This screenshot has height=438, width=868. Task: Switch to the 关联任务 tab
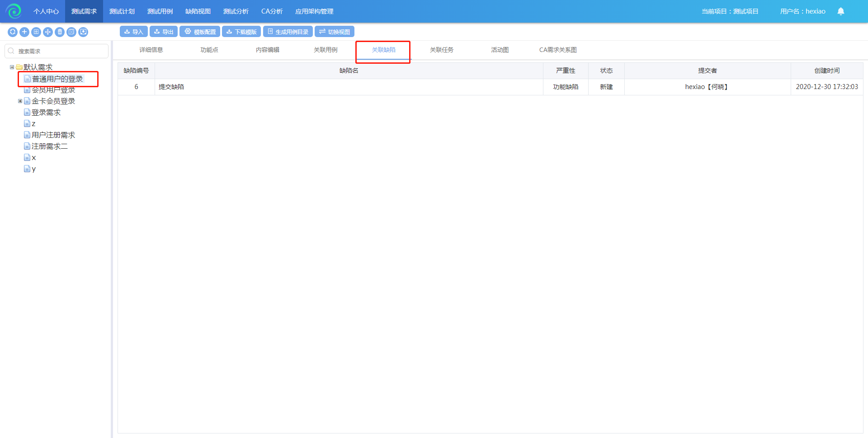(441, 50)
